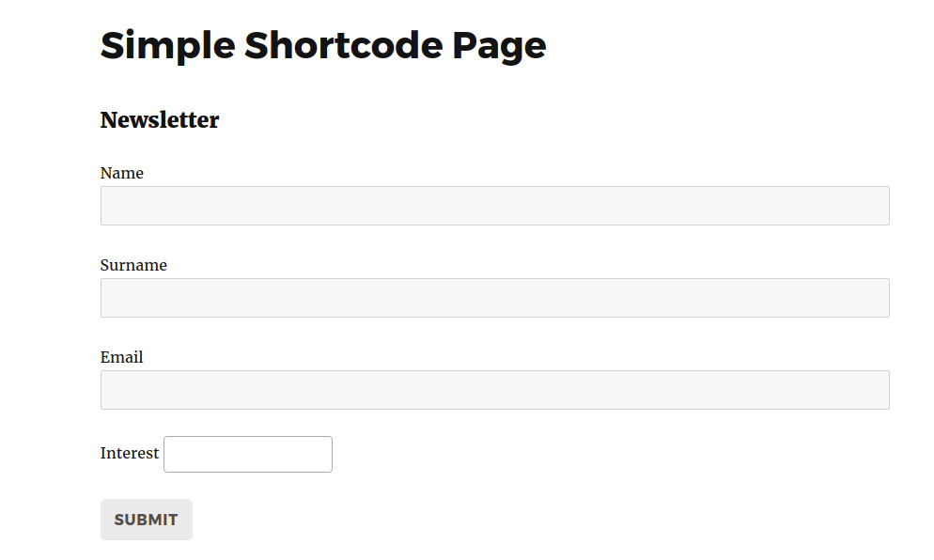Viewport: 934px width, 560px height.
Task: Click the Newsletter form heading
Action: [x=160, y=120]
